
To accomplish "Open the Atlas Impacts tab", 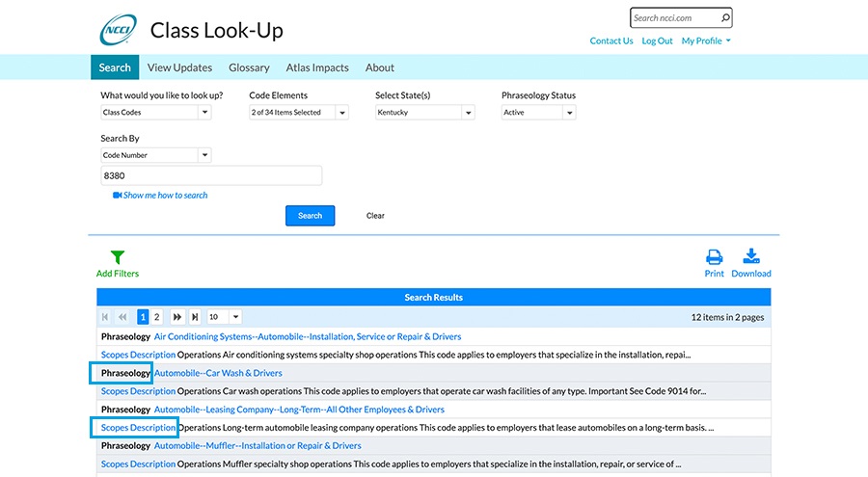I will [x=317, y=67].
